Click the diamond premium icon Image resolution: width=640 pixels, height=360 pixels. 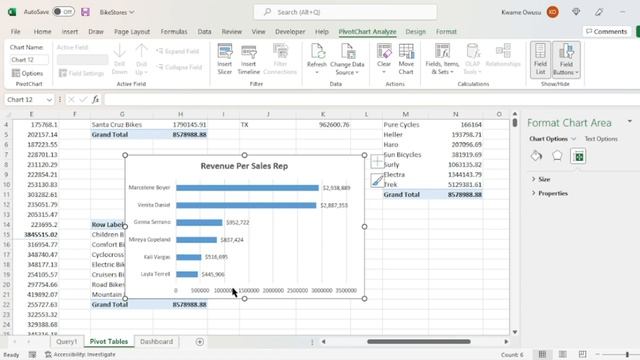point(576,12)
